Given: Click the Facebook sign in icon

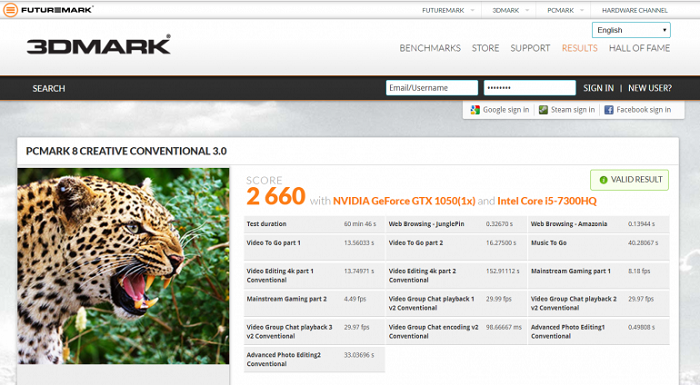Looking at the screenshot, I should 608,109.
